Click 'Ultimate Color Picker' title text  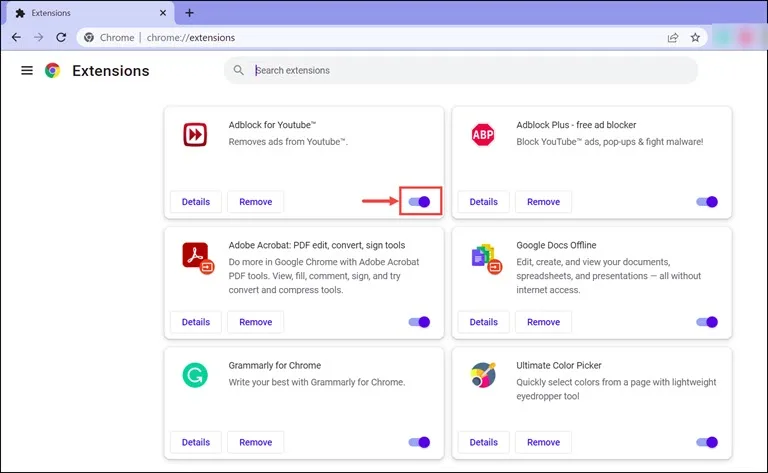click(x=558, y=365)
